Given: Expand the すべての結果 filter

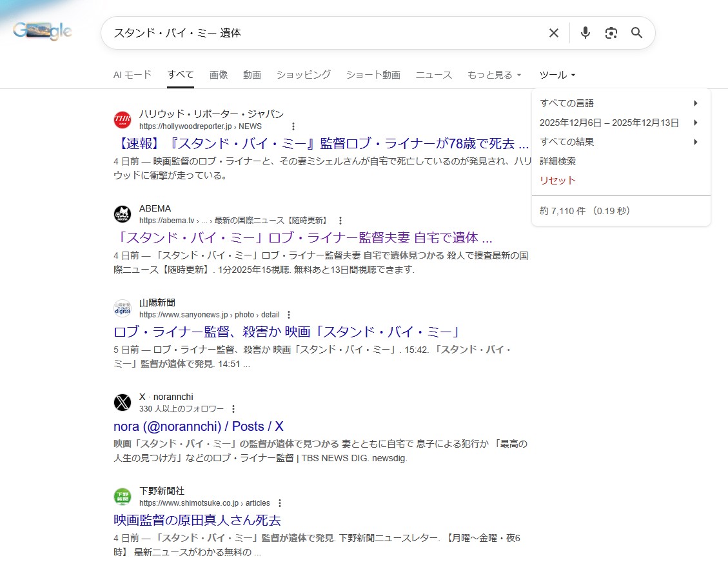Looking at the screenshot, I should (619, 142).
